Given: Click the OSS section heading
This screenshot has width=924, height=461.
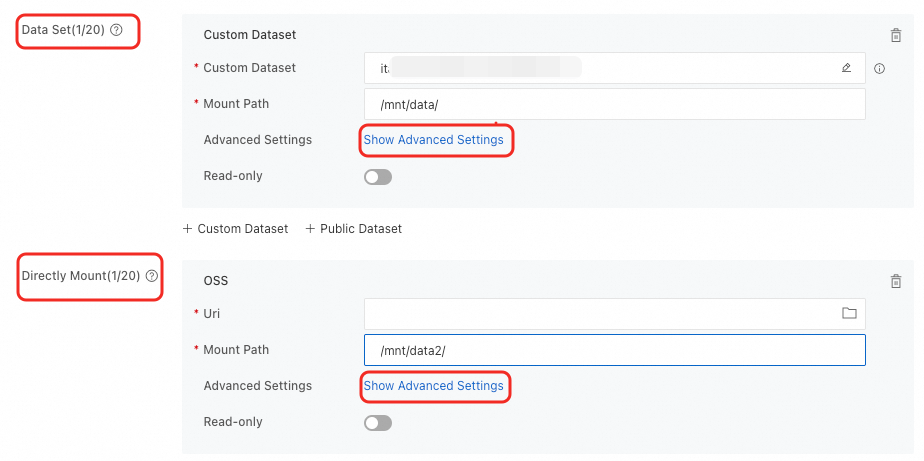Looking at the screenshot, I should (216, 281).
